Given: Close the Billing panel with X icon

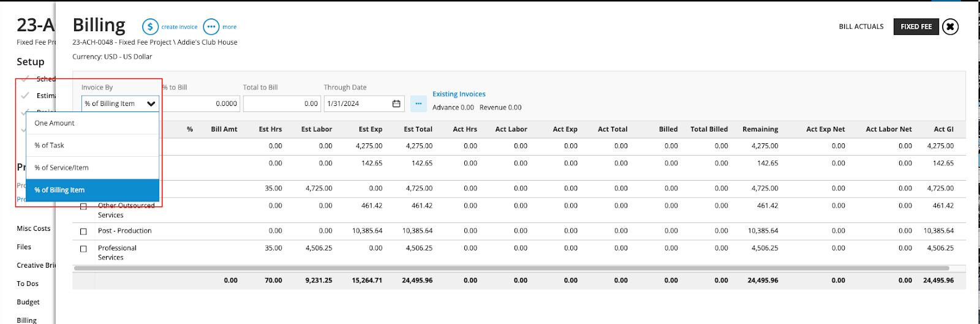Looking at the screenshot, I should point(950,27).
